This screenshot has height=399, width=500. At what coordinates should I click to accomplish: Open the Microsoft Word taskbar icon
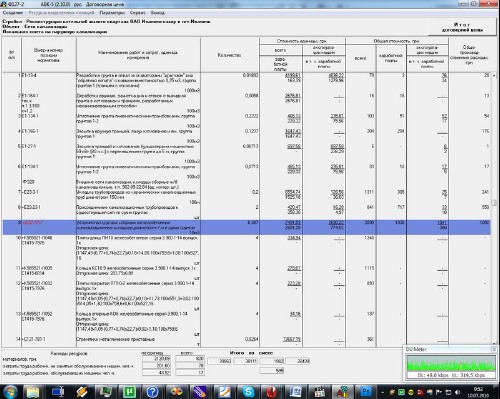(x=296, y=392)
